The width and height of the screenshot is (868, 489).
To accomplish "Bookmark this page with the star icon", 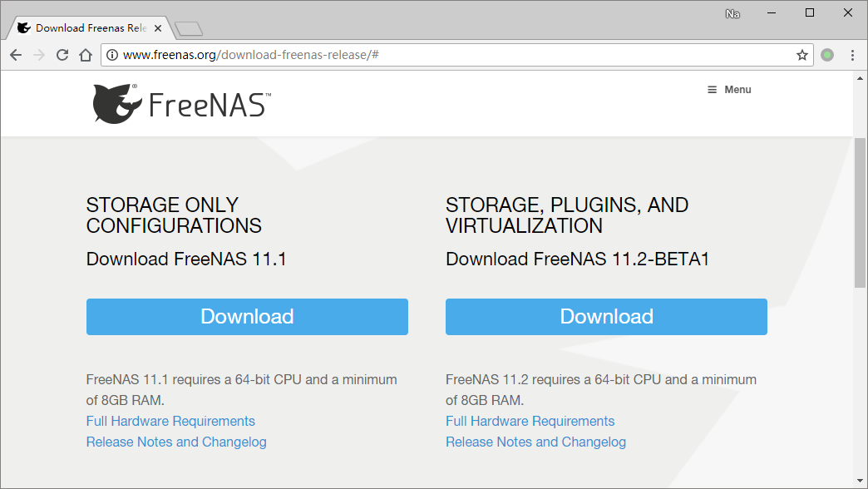I will click(x=802, y=55).
